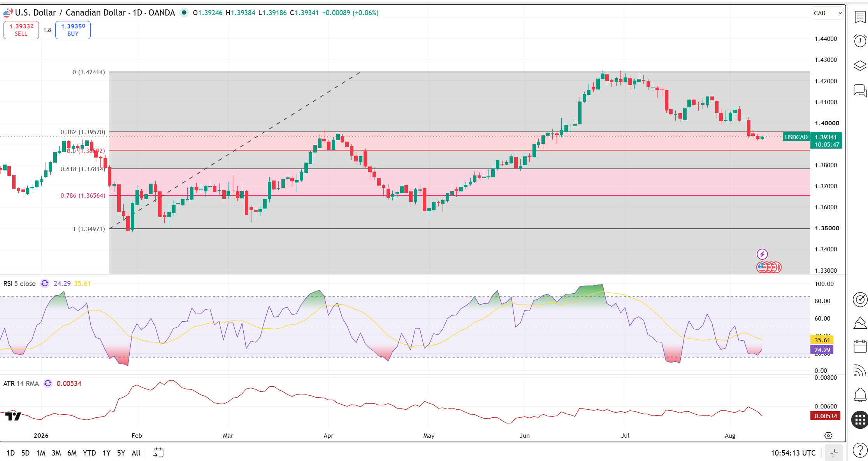Click the 1.39341 current price label
868x461 pixels.
click(826, 137)
